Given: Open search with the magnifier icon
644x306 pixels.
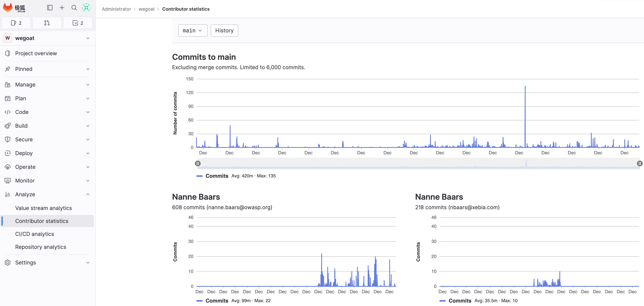Looking at the screenshot, I should tap(74, 8).
